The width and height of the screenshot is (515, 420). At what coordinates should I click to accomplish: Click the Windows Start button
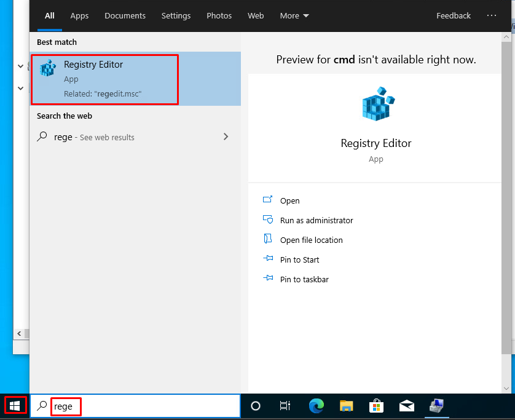(15, 406)
